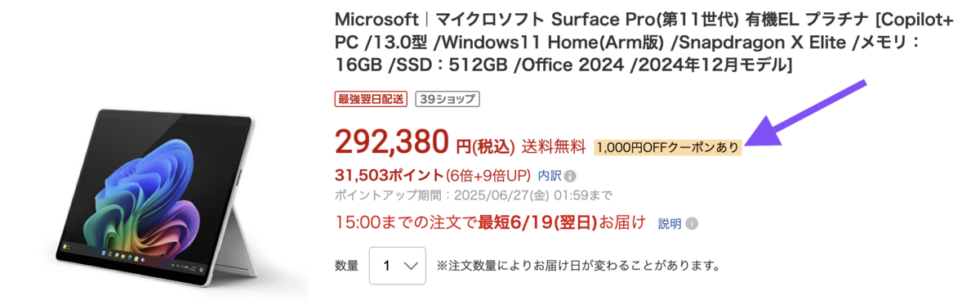Viewport: 980px width, 305px height.
Task: Click the info icon next to 説明
Action: pyautogui.click(x=692, y=223)
